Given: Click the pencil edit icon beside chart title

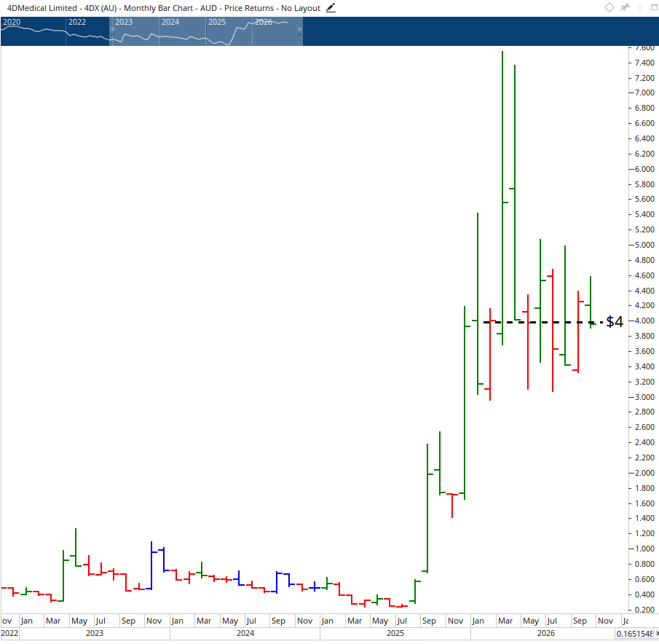Looking at the screenshot, I should point(331,7).
